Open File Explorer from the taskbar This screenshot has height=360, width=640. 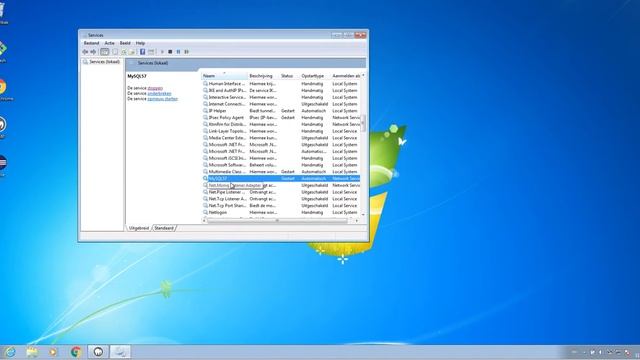[x=32, y=352]
